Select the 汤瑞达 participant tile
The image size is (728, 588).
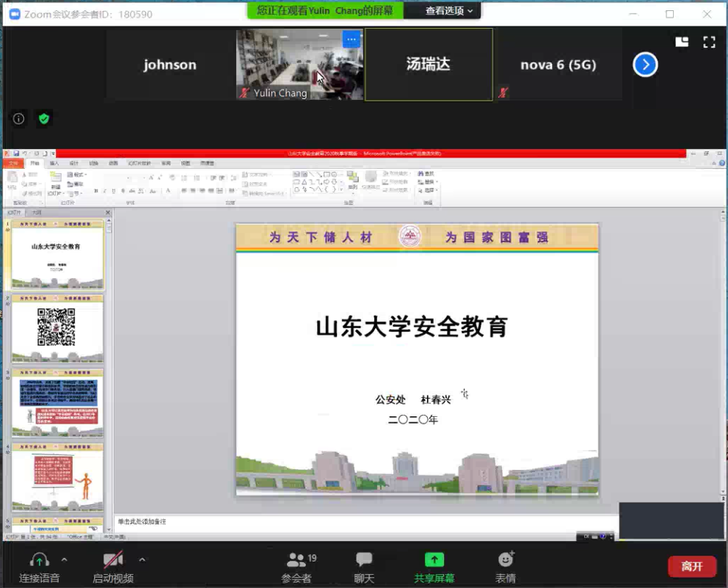tap(429, 65)
